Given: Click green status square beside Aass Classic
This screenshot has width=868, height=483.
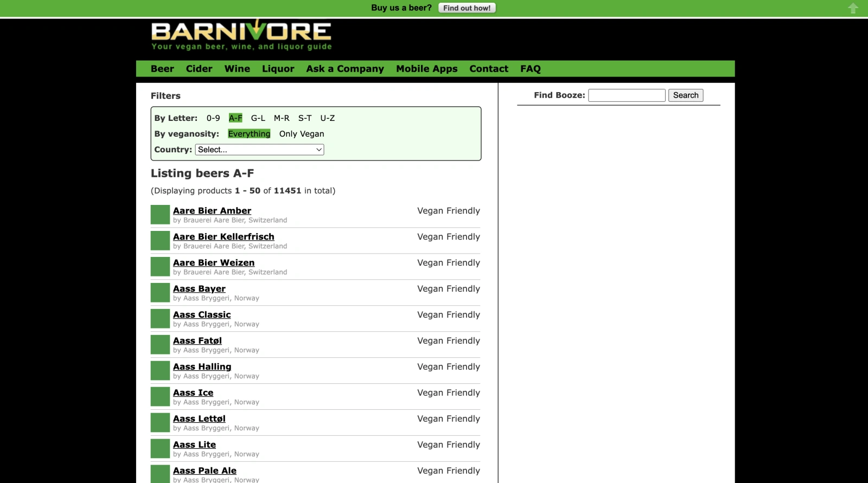Looking at the screenshot, I should coord(160,319).
